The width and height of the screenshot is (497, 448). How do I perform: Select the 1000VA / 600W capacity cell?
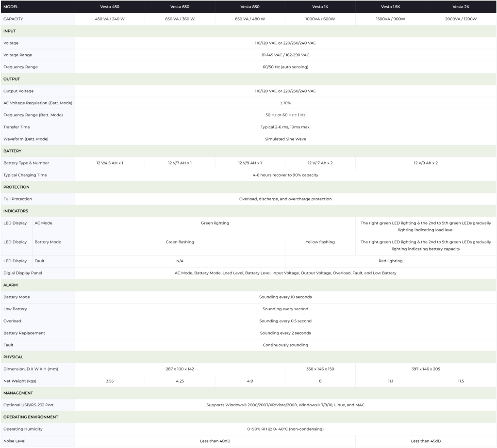pyautogui.click(x=320, y=19)
